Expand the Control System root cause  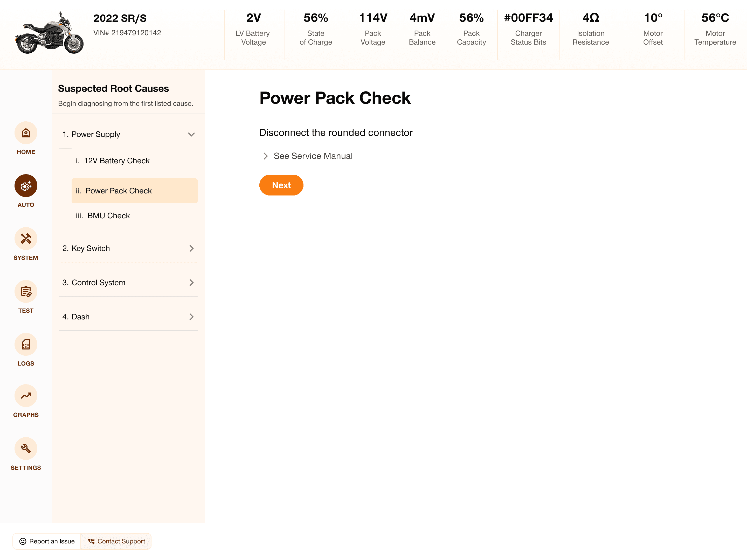191,283
